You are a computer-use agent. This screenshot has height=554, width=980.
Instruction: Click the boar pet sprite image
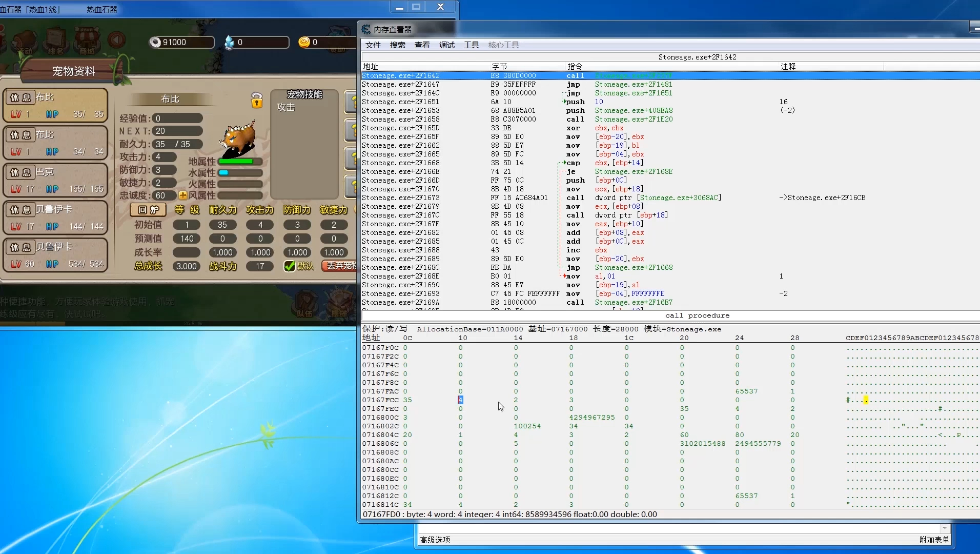[237, 139]
